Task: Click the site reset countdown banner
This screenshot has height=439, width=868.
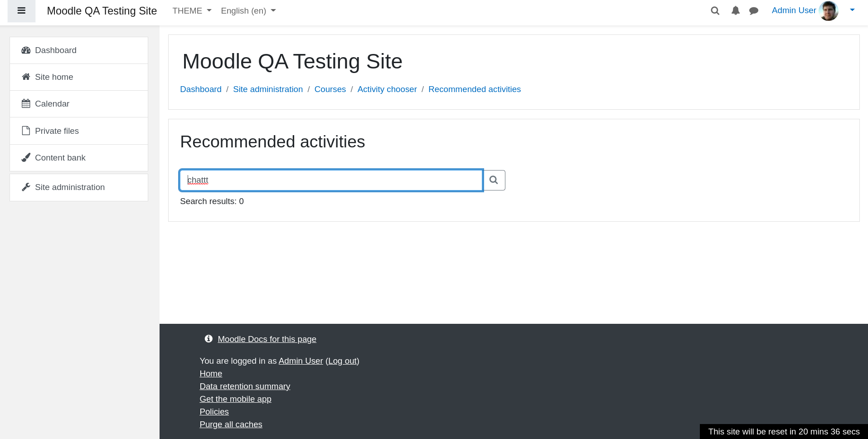Action: (x=784, y=432)
